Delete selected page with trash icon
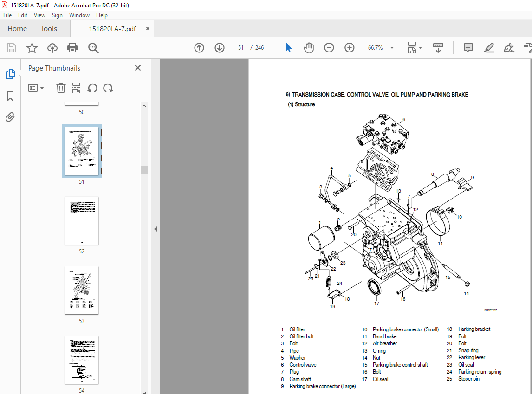The width and height of the screenshot is (532, 394). [61, 88]
